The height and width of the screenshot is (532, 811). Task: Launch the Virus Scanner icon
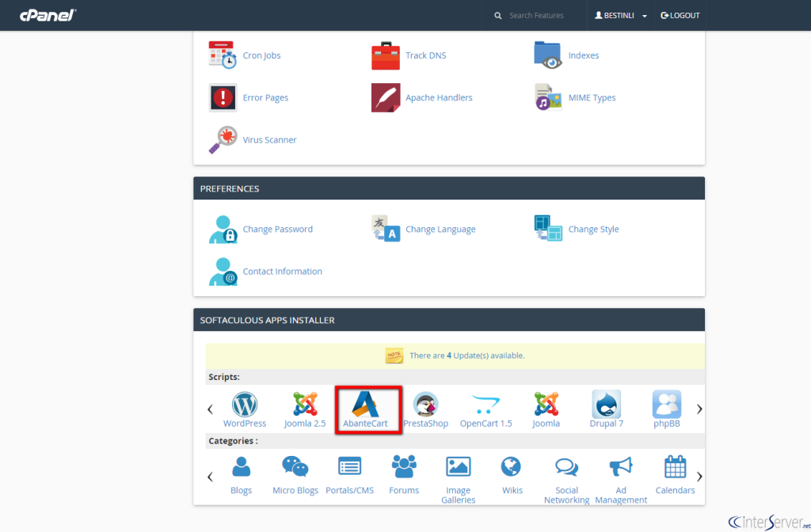tap(223, 139)
